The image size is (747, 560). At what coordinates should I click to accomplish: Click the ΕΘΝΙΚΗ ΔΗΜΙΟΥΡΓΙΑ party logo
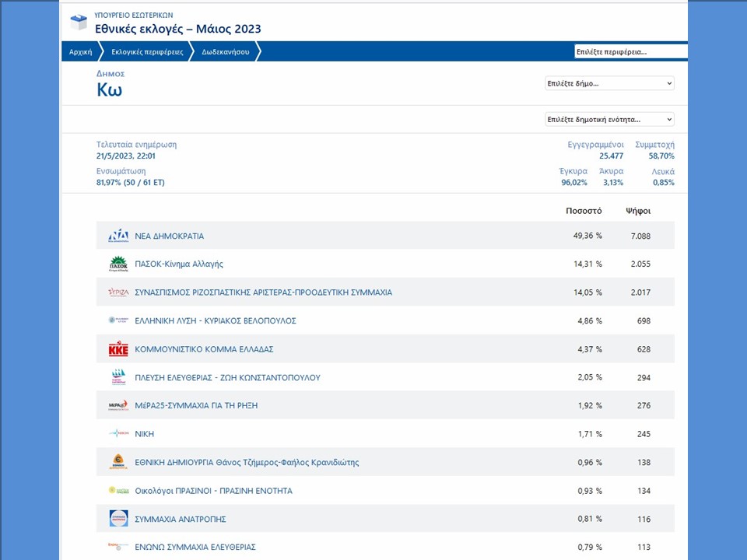[118, 462]
